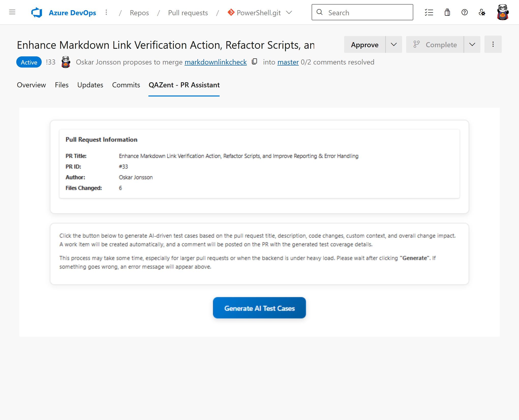Switch to the Commits tab
The height and width of the screenshot is (420, 519).
pos(126,85)
